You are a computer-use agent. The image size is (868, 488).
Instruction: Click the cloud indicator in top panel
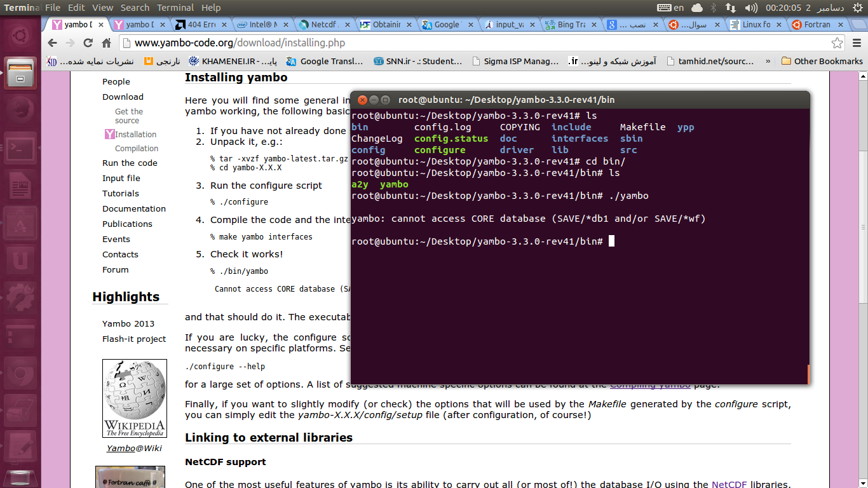[x=697, y=8]
